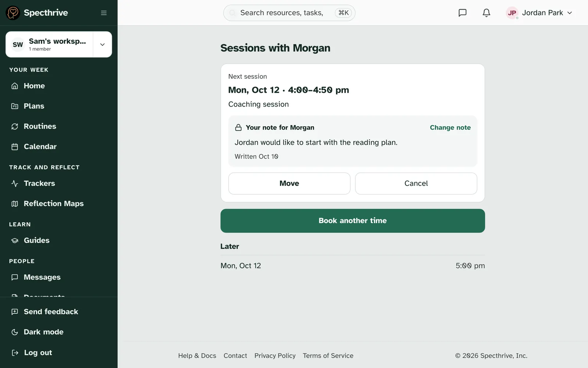Go to Plans in sidebar
Image resolution: width=588 pixels, height=368 pixels.
pos(59,106)
